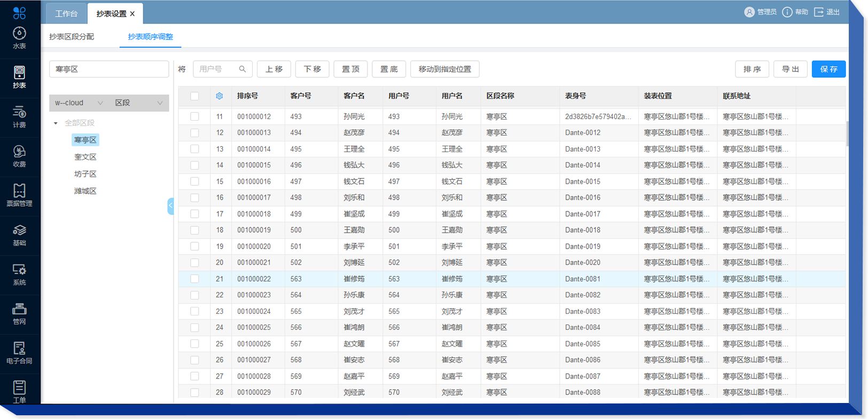Collapse the 全部区段 tree node
This screenshot has width=868, height=419.
click(x=56, y=123)
